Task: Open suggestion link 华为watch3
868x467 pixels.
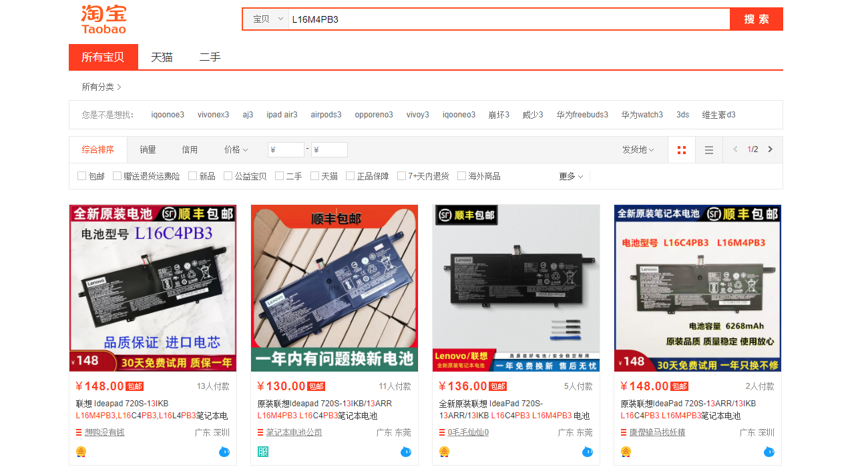Action: (642, 115)
